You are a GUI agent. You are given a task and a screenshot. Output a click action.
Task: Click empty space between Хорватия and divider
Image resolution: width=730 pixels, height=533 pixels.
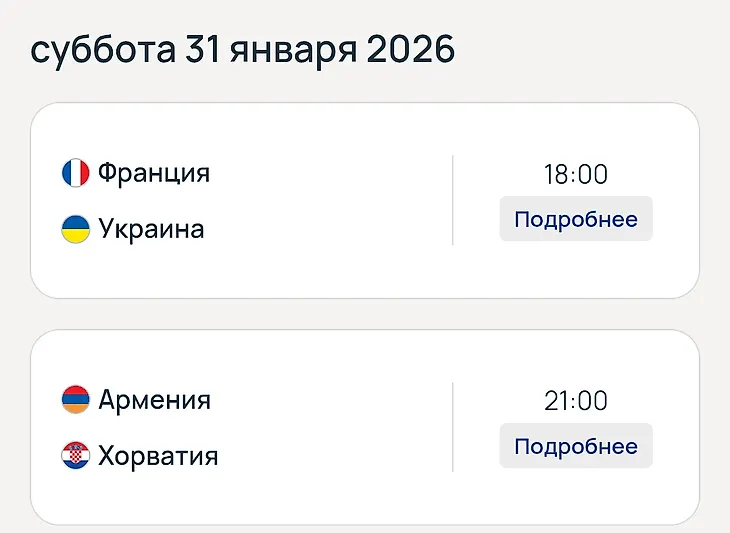click(x=335, y=456)
